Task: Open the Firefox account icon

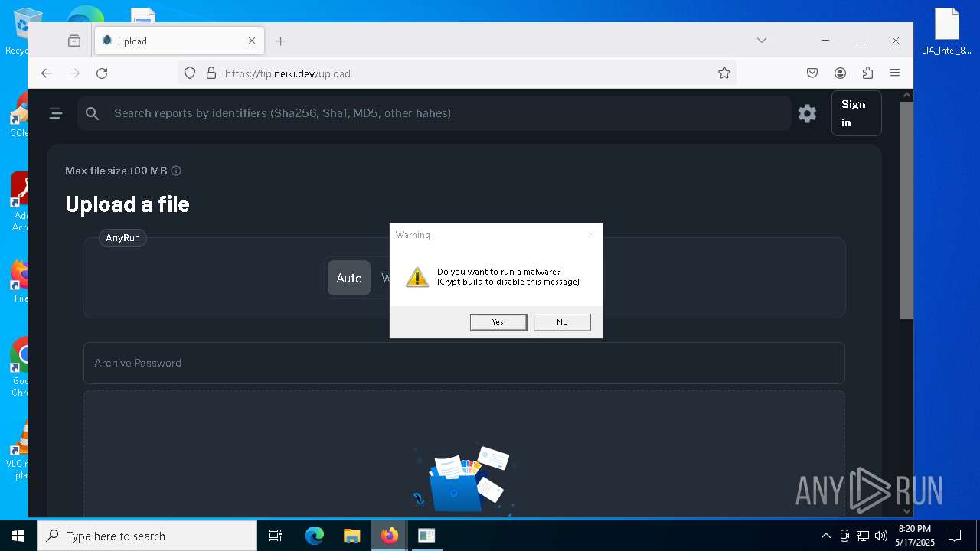Action: 840,73
